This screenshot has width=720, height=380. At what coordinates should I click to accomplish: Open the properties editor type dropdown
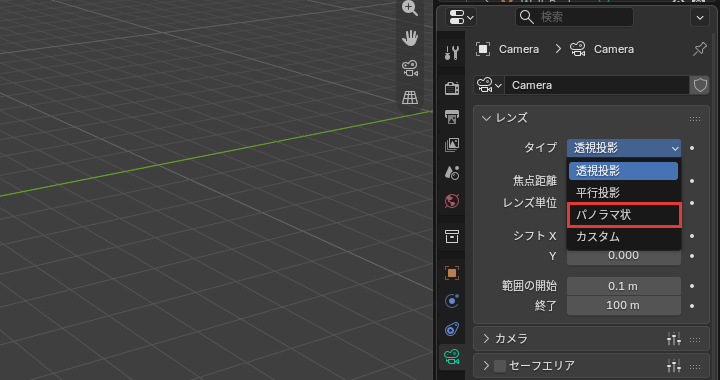pyautogui.click(x=461, y=17)
